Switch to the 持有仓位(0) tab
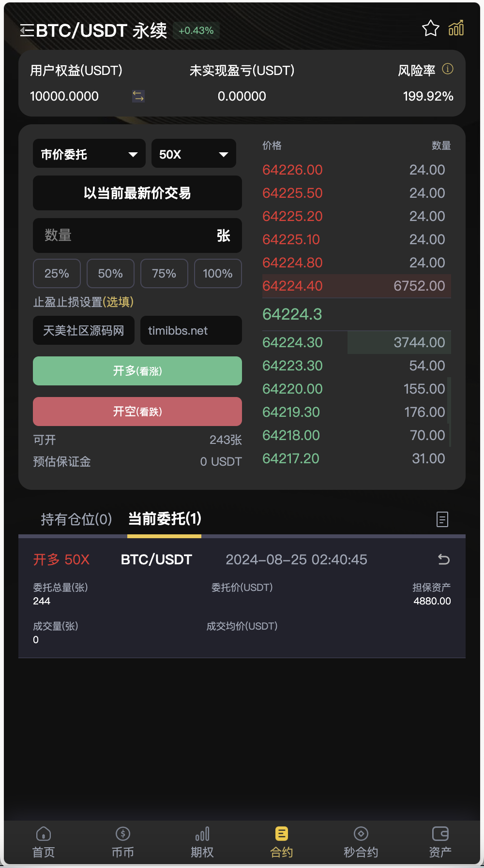 pos(75,519)
